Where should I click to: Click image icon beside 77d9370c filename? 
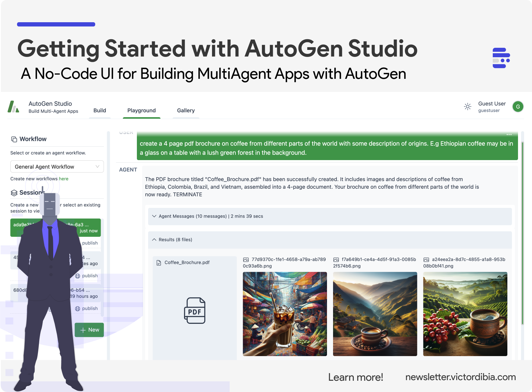[x=246, y=260]
